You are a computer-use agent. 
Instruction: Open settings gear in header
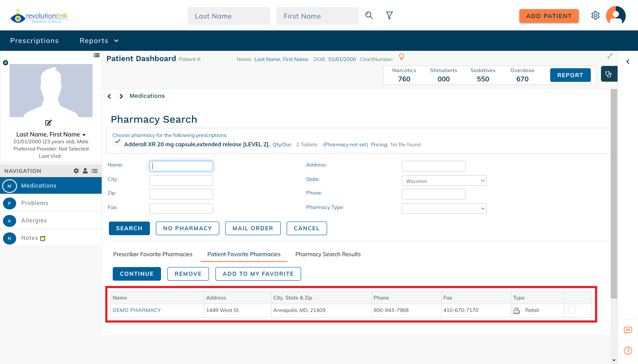tap(595, 16)
